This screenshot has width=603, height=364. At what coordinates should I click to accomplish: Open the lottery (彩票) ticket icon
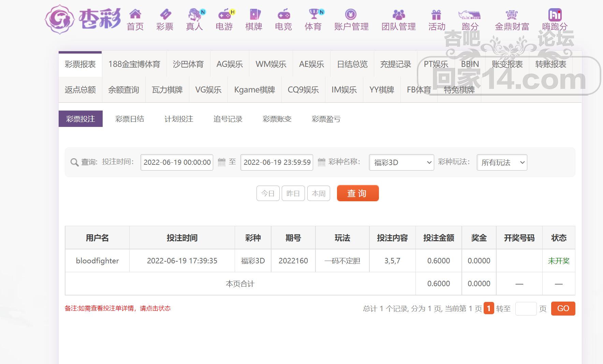pos(165,14)
